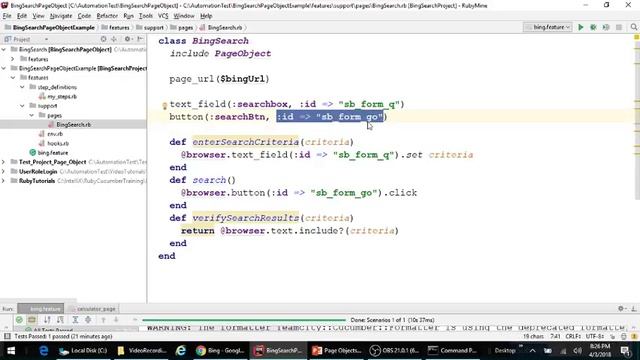Image resolution: width=640 pixels, height=360 pixels.
Task: Open the UTF-8 encoding selector in the status bar
Action: coord(595,336)
